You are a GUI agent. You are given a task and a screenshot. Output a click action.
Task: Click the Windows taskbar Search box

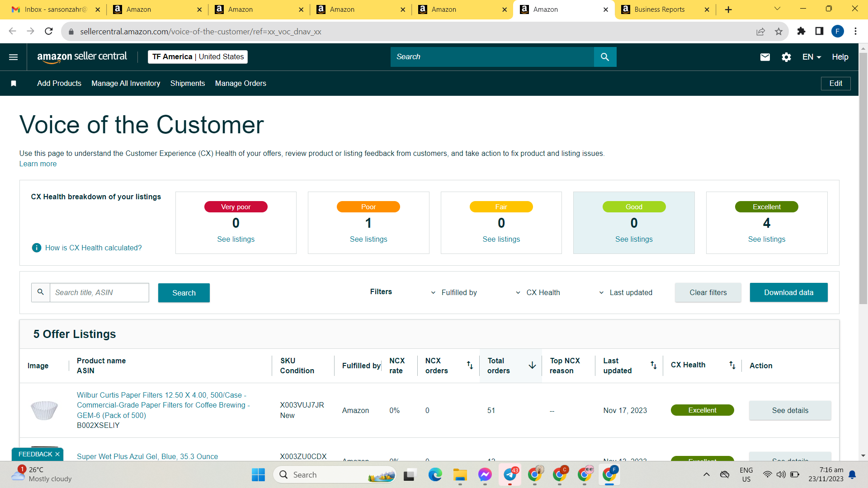coord(335,475)
